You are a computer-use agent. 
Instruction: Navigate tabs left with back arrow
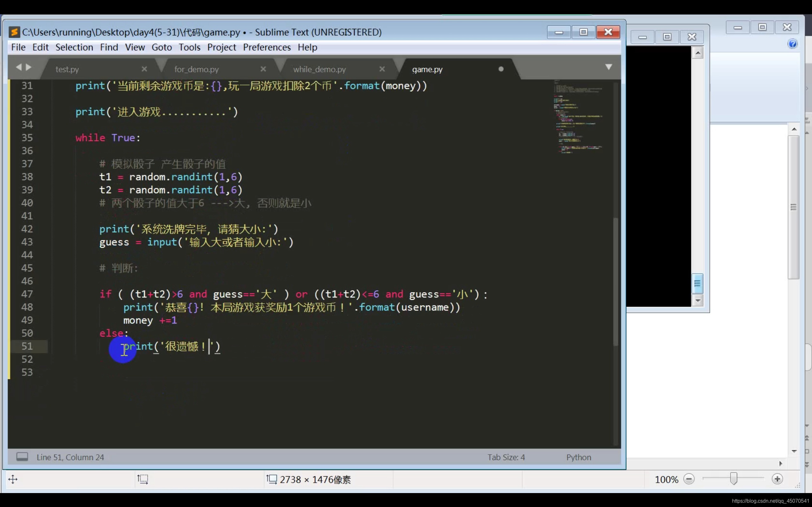pyautogui.click(x=18, y=67)
